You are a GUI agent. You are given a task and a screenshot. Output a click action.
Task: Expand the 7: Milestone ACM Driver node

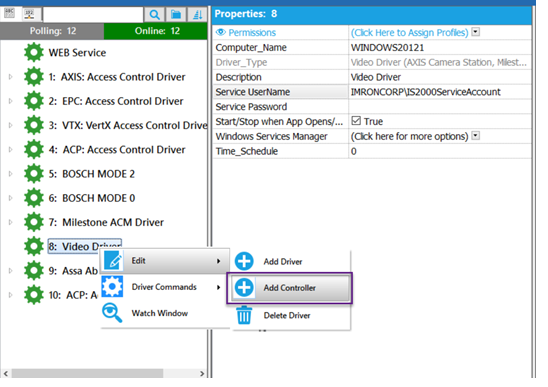10,222
